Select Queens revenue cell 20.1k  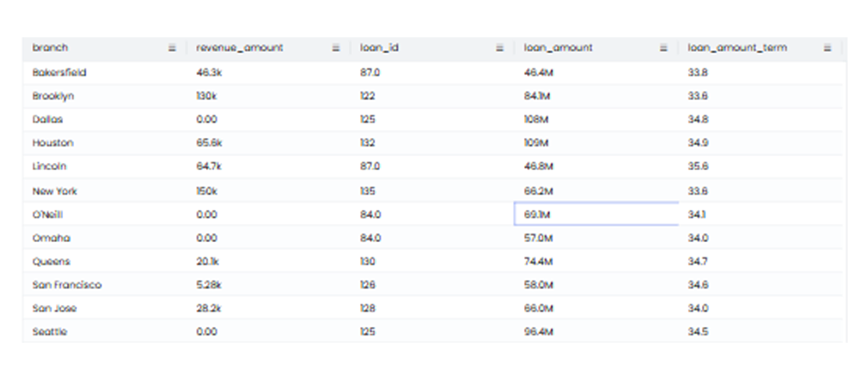pos(208,261)
